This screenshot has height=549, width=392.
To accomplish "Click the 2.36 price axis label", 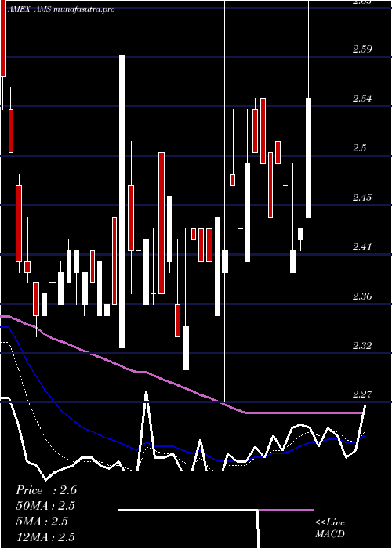I will (x=362, y=296).
